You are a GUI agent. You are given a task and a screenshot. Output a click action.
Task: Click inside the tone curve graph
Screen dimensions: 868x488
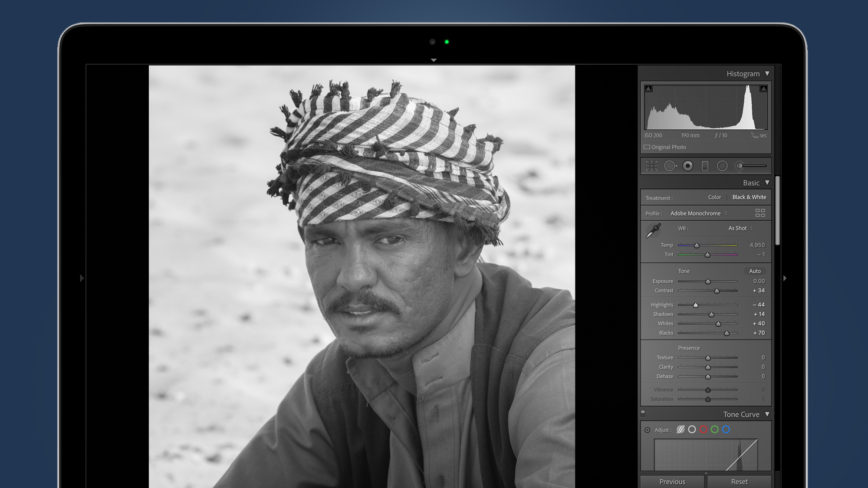pos(706,455)
